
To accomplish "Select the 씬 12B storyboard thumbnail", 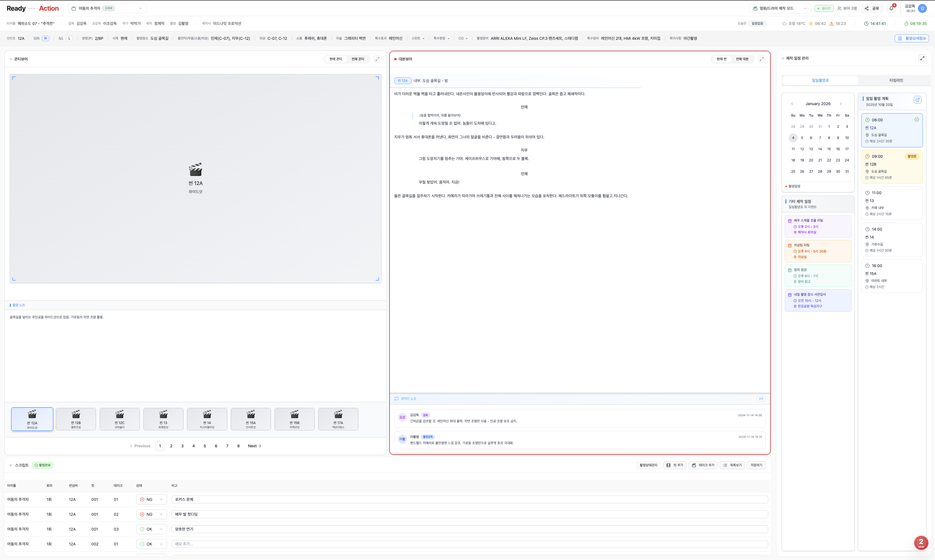I will point(76,419).
